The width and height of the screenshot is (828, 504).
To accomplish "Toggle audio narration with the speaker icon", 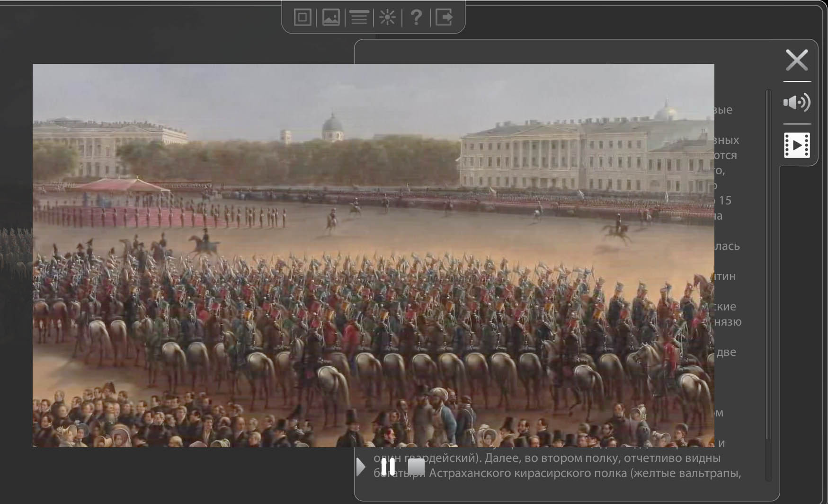I will click(x=797, y=102).
